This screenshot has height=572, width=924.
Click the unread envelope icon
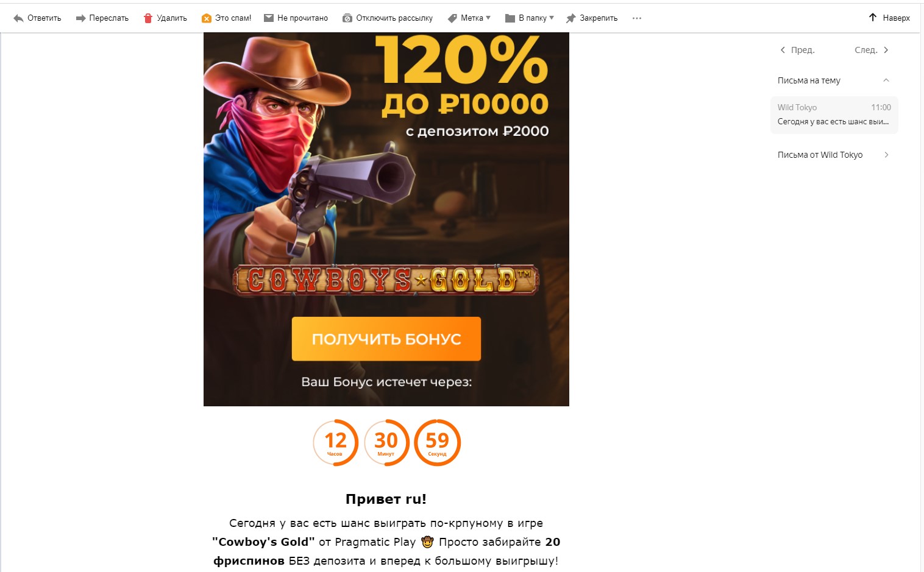(x=269, y=18)
